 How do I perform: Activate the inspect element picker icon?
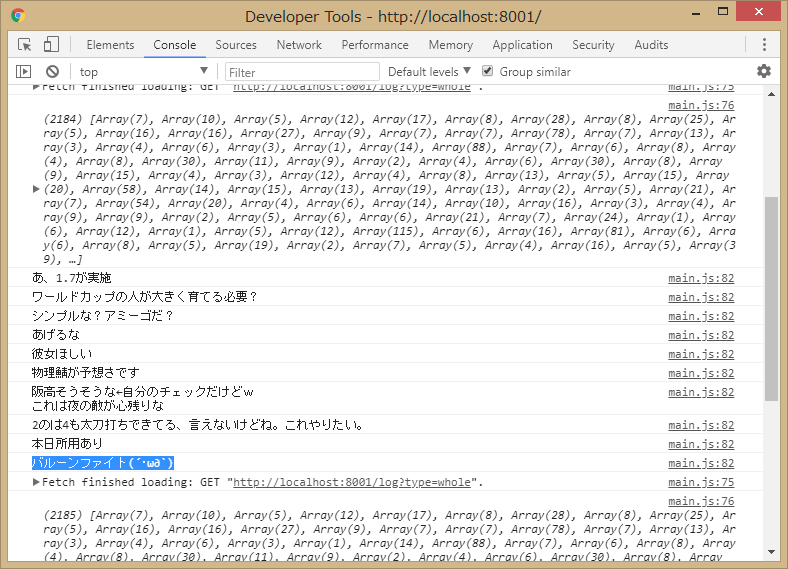point(25,45)
